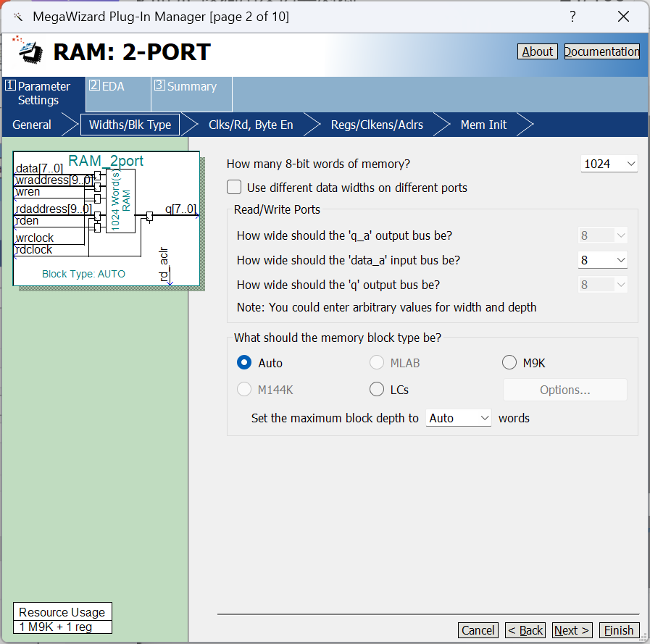Go to the Mem Init step
Image resolution: width=650 pixels, height=644 pixels.
(x=483, y=125)
